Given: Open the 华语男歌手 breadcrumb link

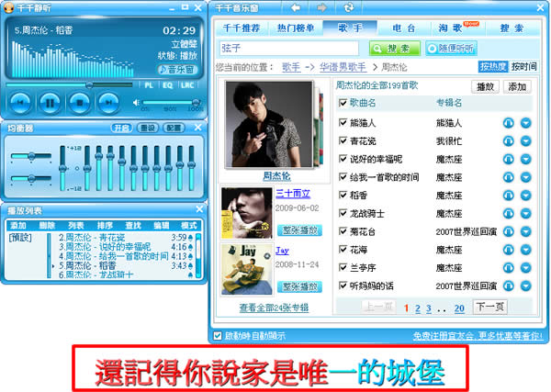Looking at the screenshot, I should [x=343, y=67].
